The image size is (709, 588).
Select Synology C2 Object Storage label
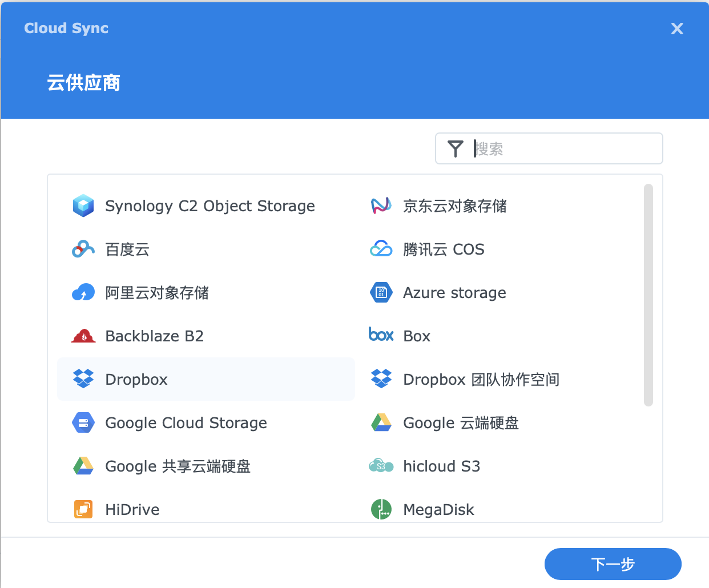[210, 206]
